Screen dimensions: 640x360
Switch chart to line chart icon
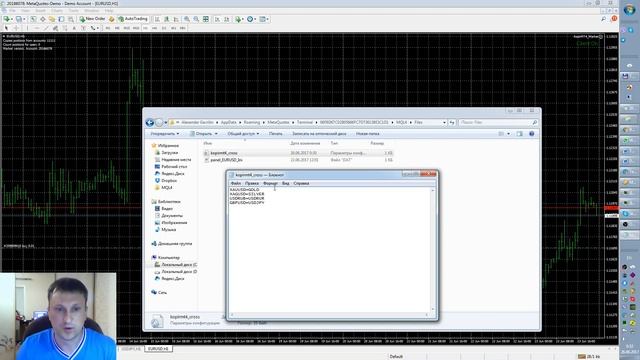click(176, 19)
